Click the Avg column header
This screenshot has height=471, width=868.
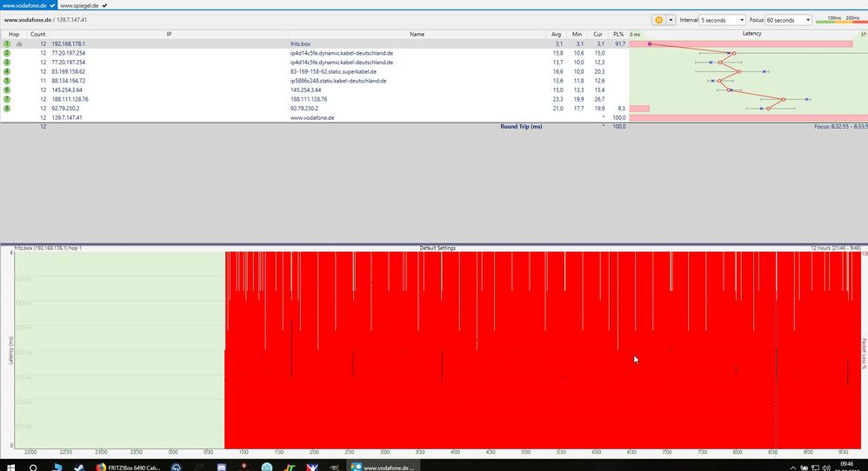click(556, 34)
